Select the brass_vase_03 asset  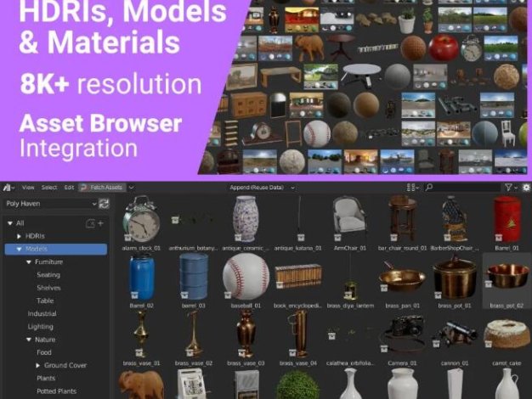pos(246,339)
